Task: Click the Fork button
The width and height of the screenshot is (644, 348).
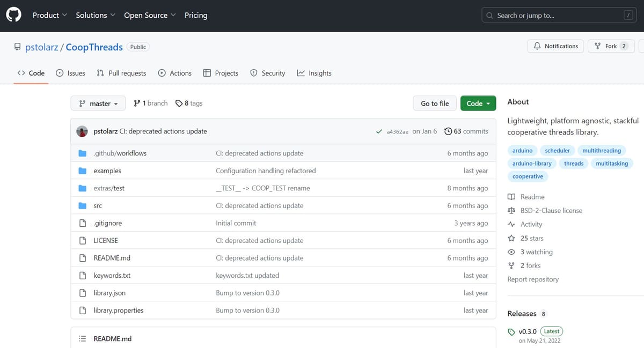Action: point(611,46)
